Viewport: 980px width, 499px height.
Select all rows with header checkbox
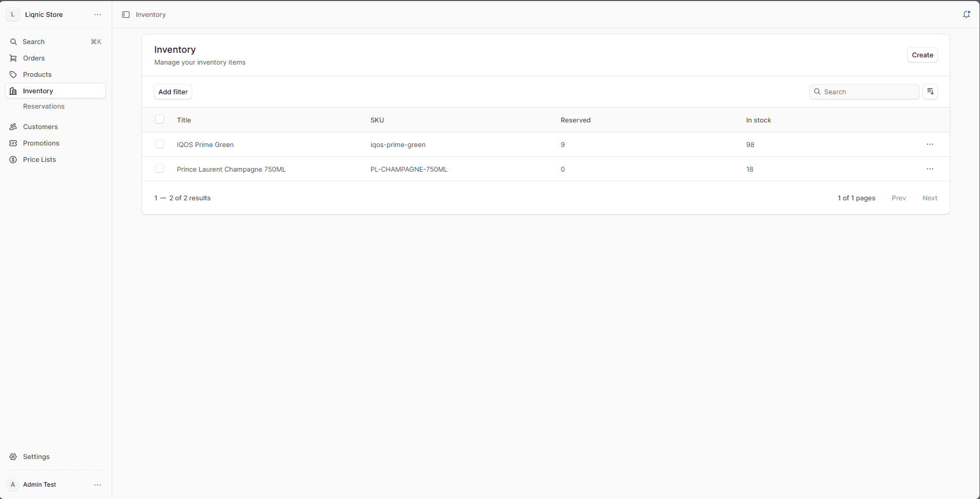pyautogui.click(x=160, y=119)
